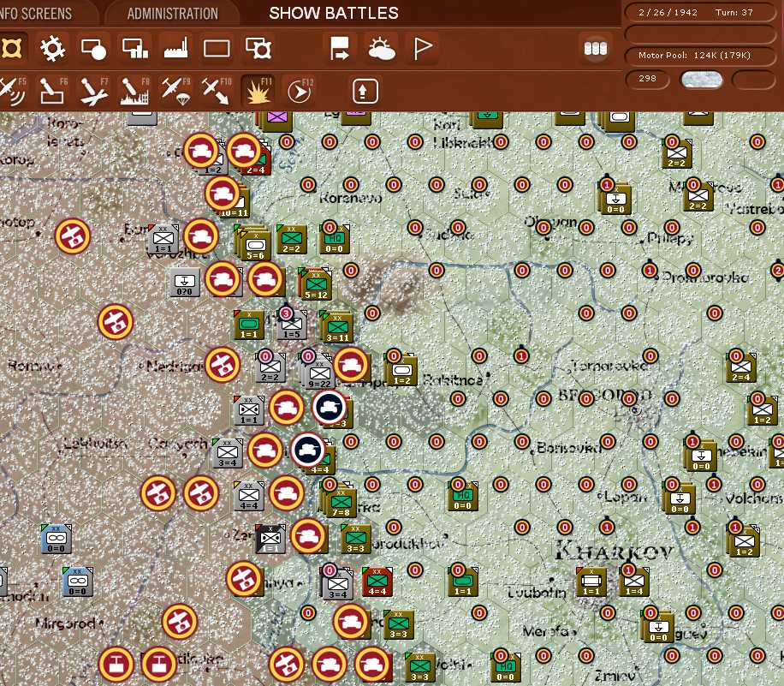Toggle F11 show battles explosion icon
This screenshot has width=784, height=686.
(258, 91)
